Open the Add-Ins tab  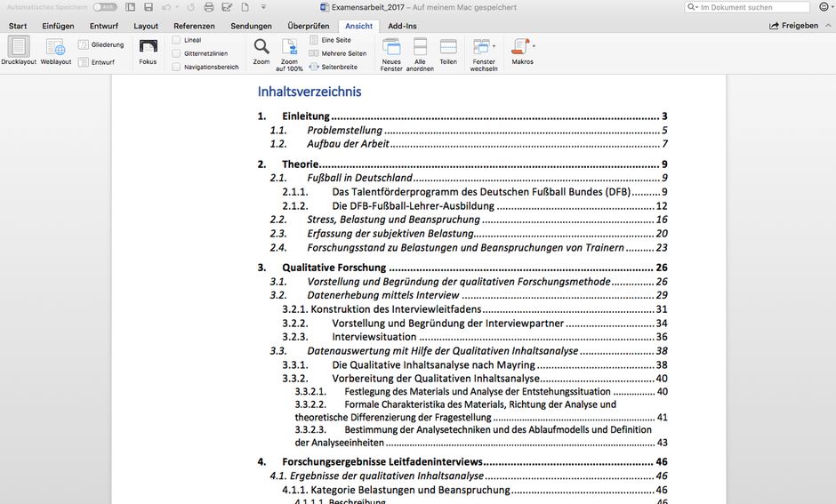click(x=403, y=26)
